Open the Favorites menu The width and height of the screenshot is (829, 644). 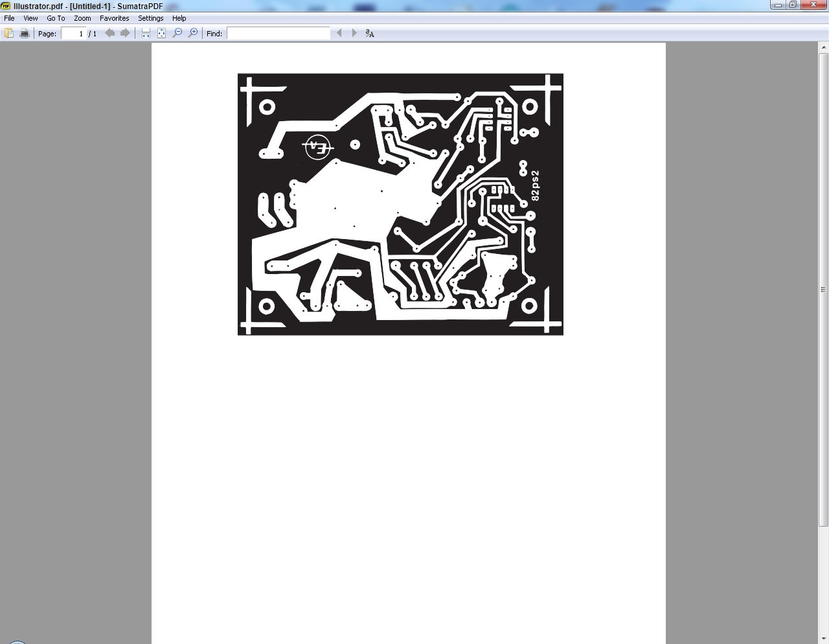click(x=114, y=18)
